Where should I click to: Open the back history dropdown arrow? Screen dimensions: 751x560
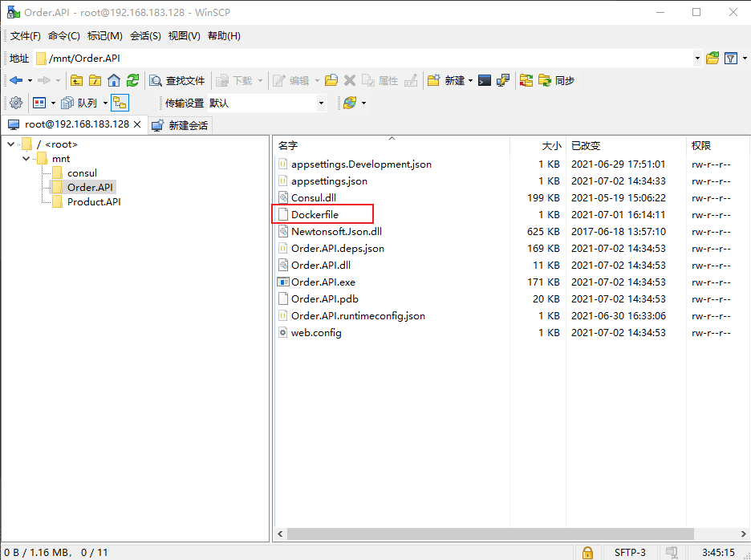click(x=30, y=80)
